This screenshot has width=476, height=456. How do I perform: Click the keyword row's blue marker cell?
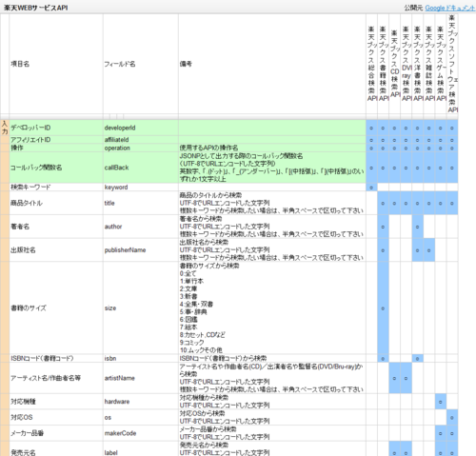coord(371,188)
